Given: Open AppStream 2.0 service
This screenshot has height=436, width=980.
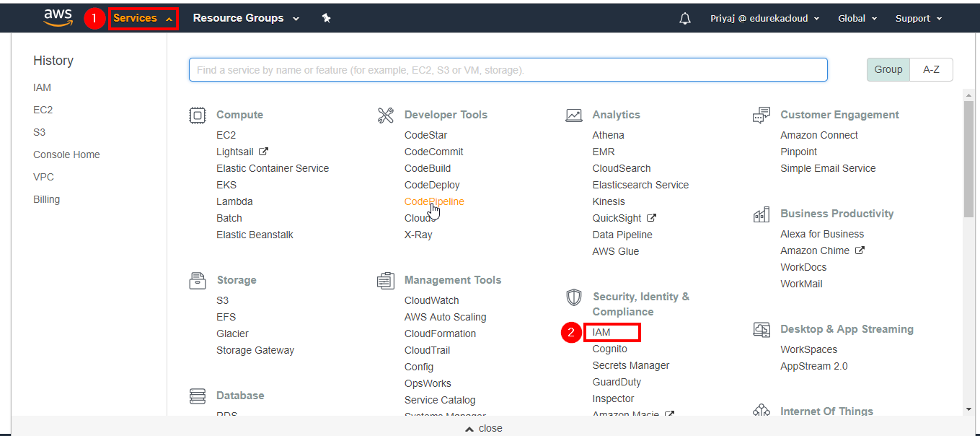Looking at the screenshot, I should click(813, 366).
